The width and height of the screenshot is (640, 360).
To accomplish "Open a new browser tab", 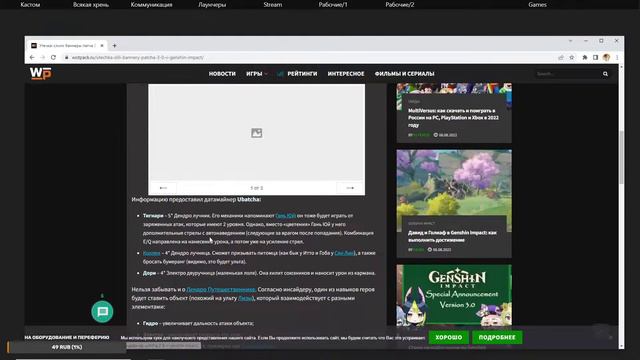I will pyautogui.click(x=114, y=46).
